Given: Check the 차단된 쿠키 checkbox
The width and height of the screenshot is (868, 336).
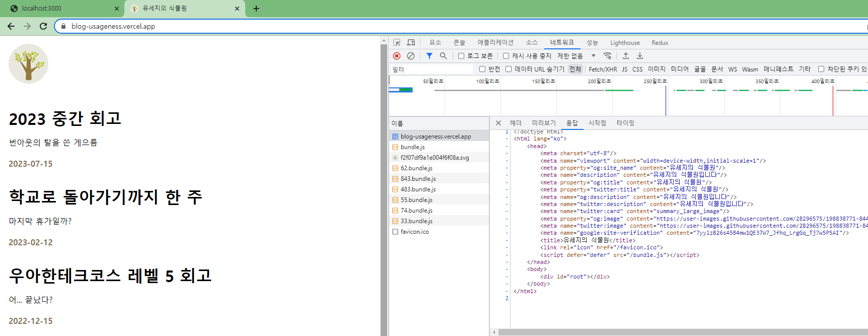Looking at the screenshot, I should [x=821, y=69].
